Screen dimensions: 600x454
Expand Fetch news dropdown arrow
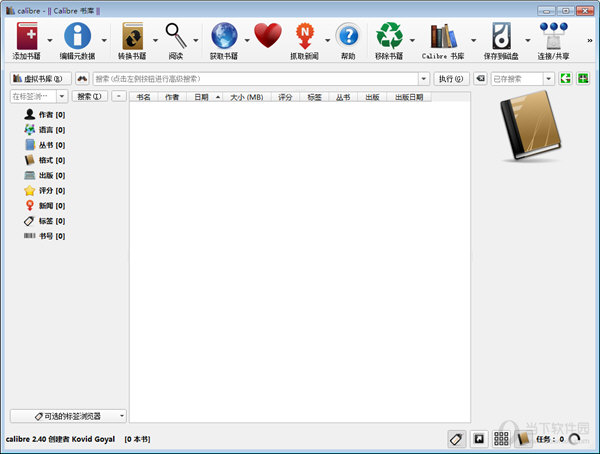tap(328, 40)
